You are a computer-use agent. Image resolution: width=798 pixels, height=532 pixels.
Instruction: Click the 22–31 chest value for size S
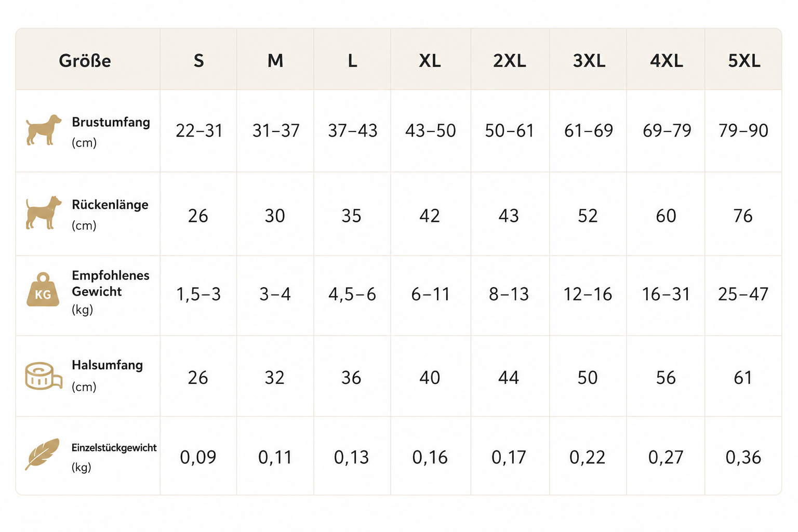(199, 130)
